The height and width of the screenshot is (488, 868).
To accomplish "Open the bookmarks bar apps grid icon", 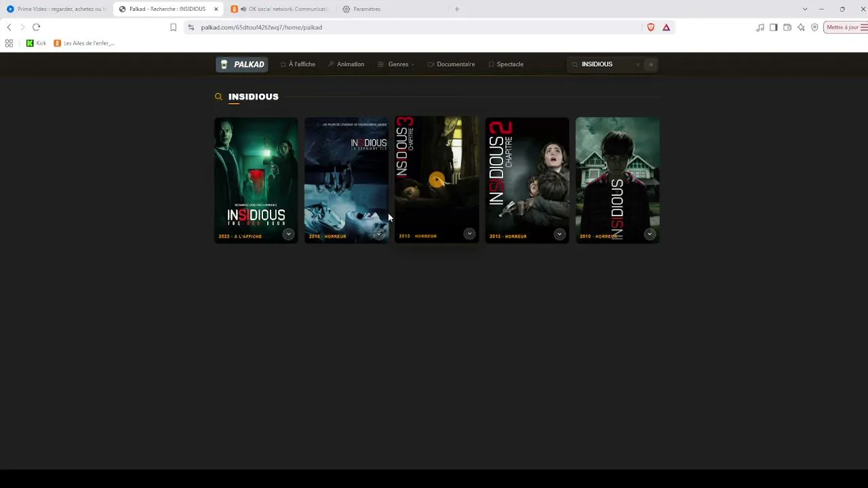I will pos(9,43).
